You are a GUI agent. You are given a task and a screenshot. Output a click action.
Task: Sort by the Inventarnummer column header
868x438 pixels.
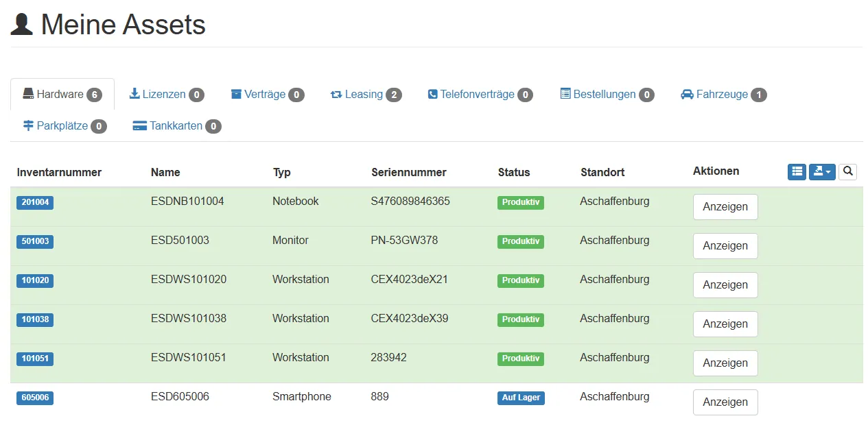click(x=59, y=173)
